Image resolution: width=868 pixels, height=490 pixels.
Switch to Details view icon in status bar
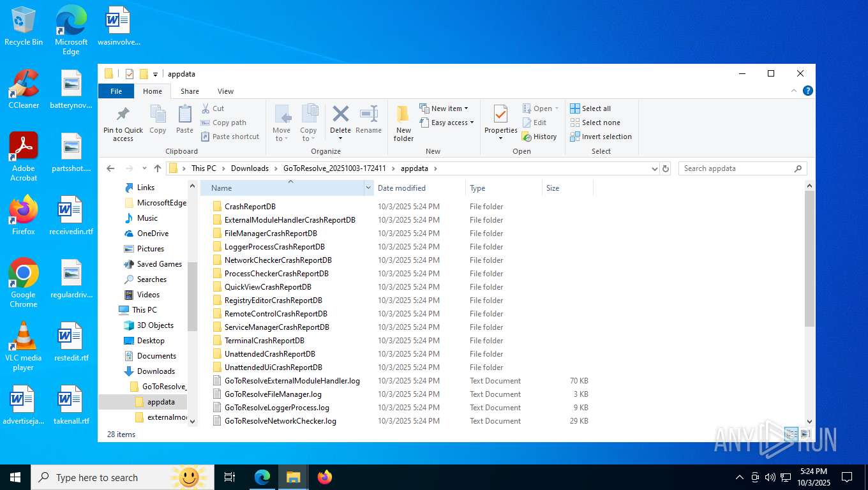coord(791,434)
